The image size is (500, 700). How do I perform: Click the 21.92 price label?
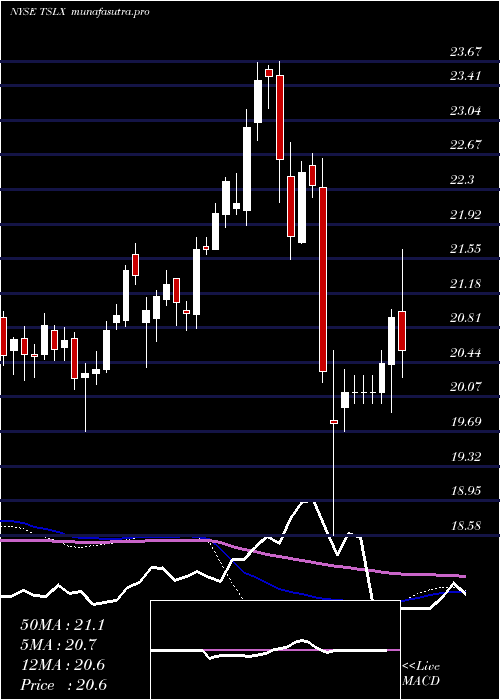click(x=466, y=215)
